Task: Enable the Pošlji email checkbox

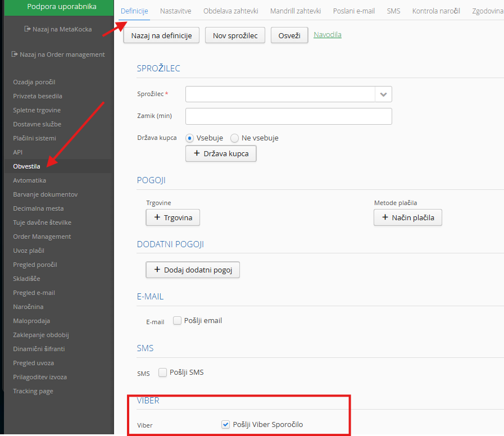Action: pos(177,321)
